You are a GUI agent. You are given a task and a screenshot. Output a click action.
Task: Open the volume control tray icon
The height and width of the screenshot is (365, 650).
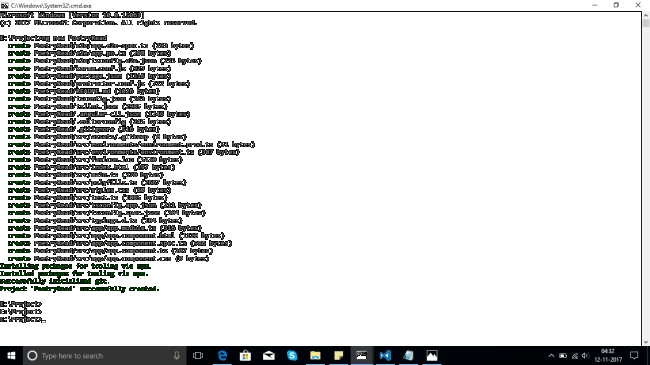click(585, 355)
